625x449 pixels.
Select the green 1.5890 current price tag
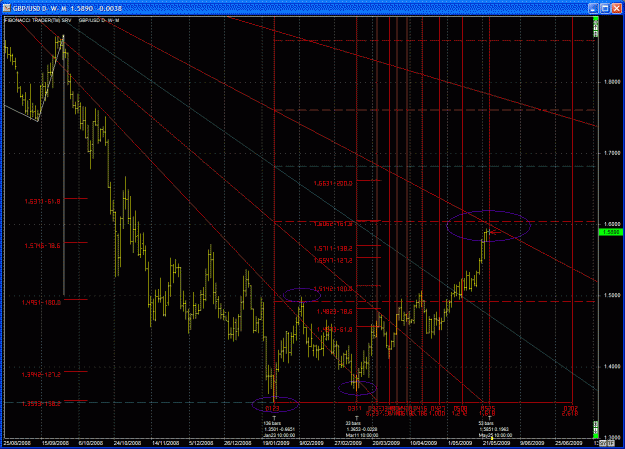tap(611, 232)
